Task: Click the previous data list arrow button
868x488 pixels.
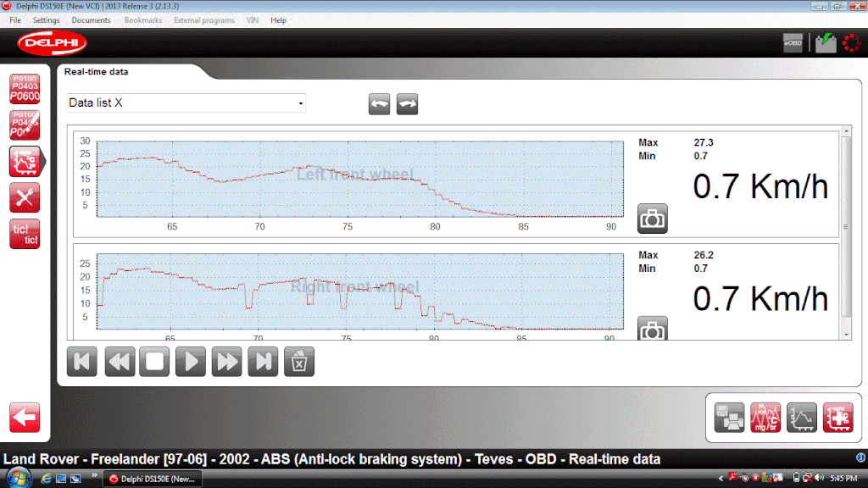Action: coord(379,104)
